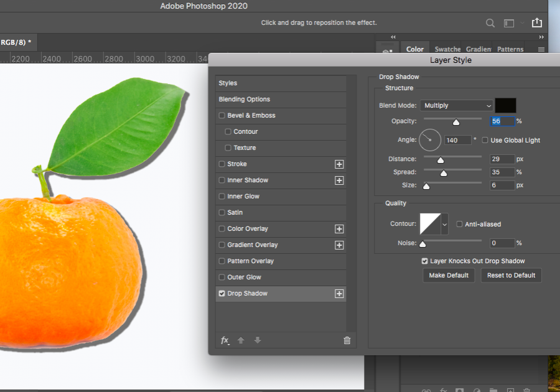Delete effect with the trash icon
Viewport: 560px width, 392px height.
point(347,340)
